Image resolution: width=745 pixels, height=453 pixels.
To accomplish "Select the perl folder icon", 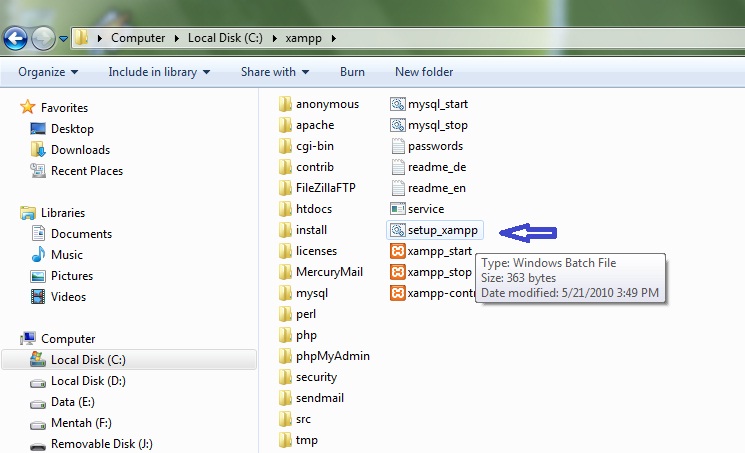I will point(285,314).
